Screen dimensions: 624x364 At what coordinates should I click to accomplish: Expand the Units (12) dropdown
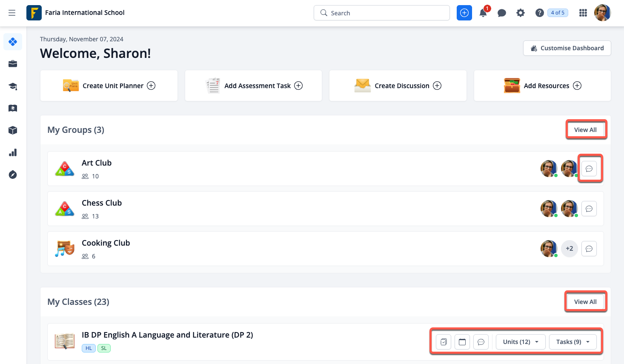click(521, 342)
